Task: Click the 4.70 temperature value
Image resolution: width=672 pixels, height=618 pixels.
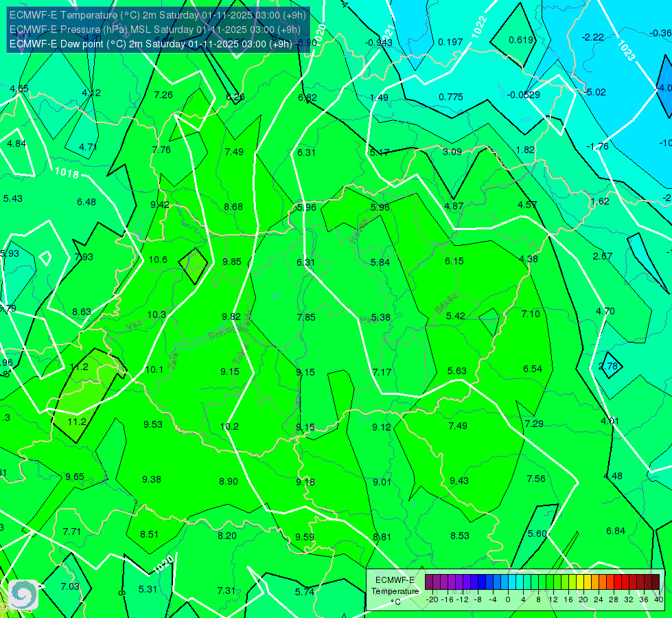Action: click(605, 311)
